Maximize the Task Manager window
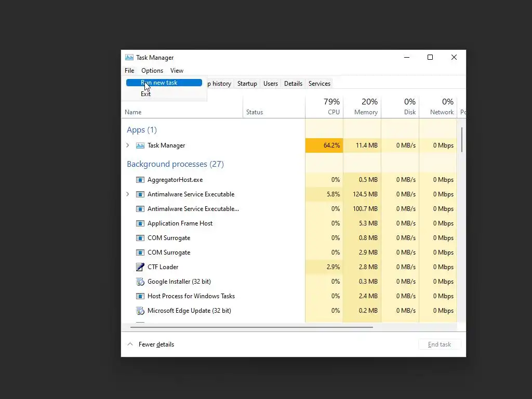Viewport: 532px width, 399px height. (x=430, y=57)
